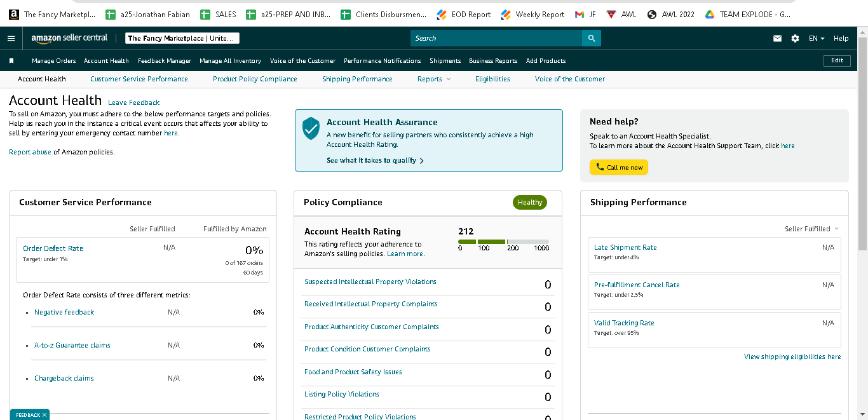Viewport: 868px width, 420px height.
Task: Open Business Reports in nav bar
Action: [x=493, y=61]
